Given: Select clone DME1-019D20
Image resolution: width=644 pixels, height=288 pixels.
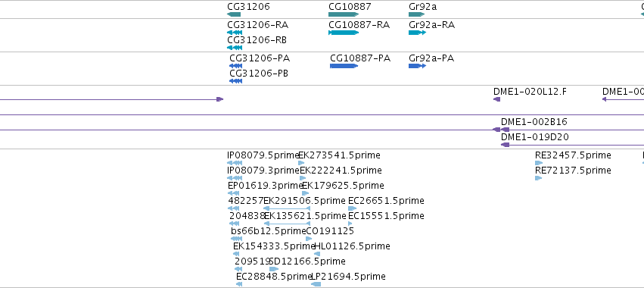Looking at the screenshot, I should point(535,137).
